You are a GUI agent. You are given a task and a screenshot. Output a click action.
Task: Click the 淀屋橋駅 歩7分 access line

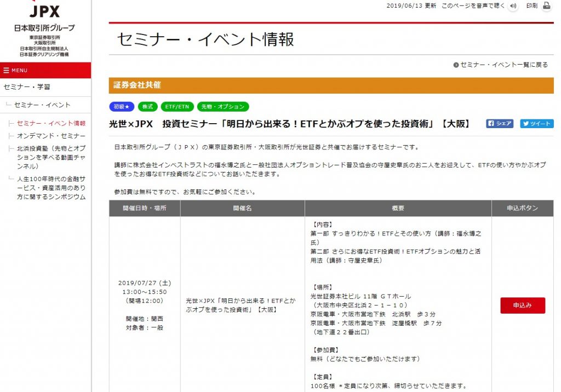[x=376, y=323]
